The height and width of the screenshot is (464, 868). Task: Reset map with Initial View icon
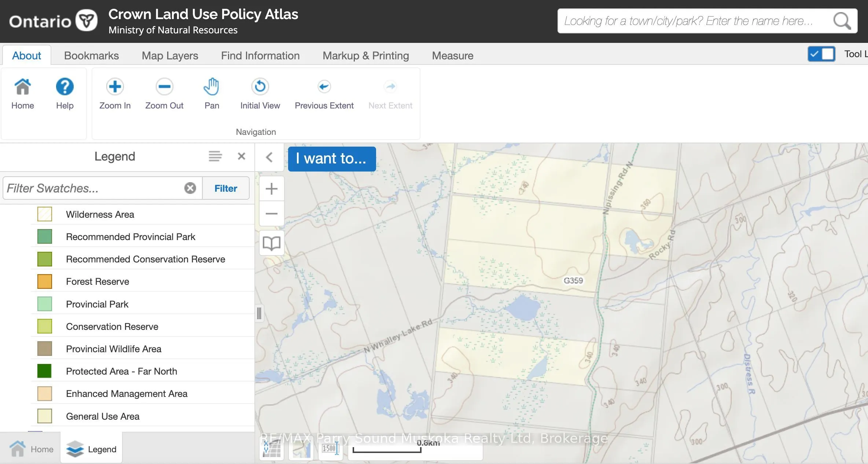[x=260, y=87]
